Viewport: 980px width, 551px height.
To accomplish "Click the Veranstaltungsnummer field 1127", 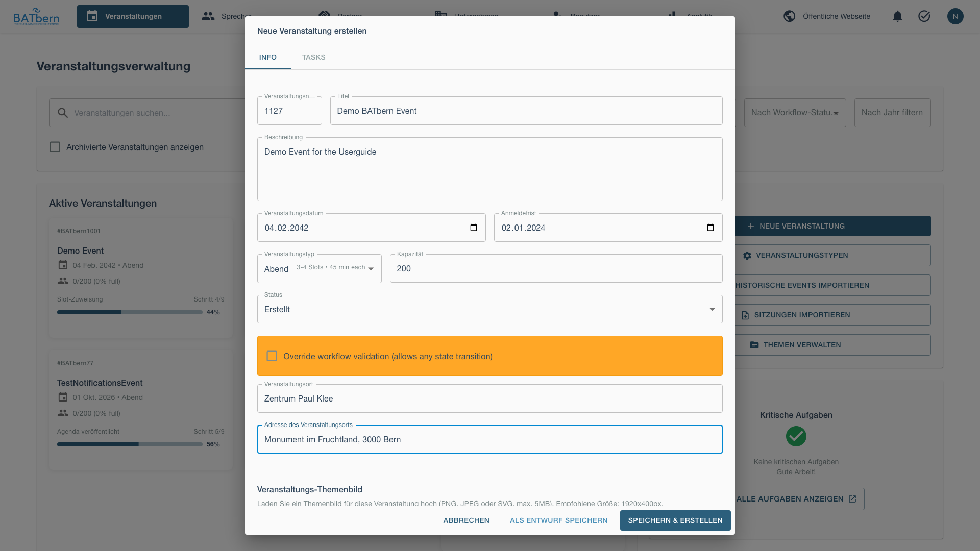I will [x=289, y=111].
